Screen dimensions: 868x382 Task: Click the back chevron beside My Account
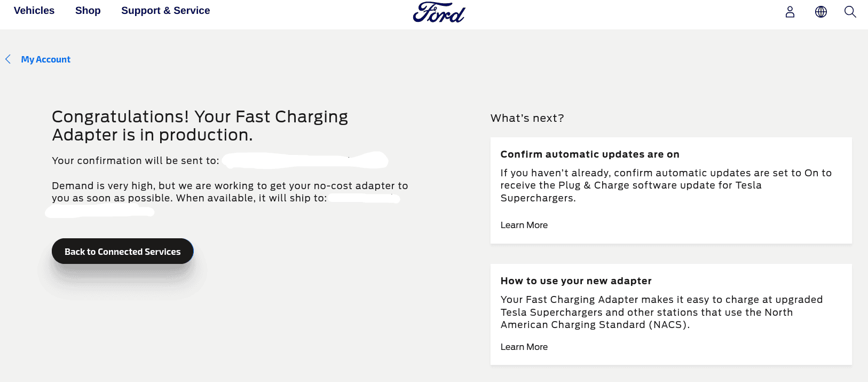click(8, 59)
